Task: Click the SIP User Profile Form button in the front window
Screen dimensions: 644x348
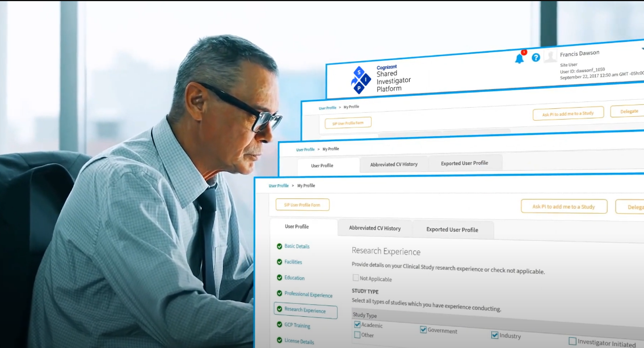Action: (302, 205)
